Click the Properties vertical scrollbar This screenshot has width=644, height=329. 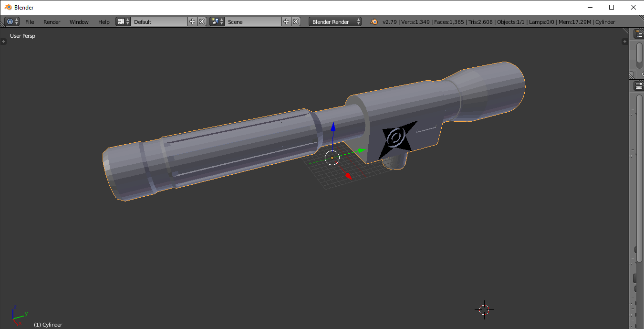(640, 178)
